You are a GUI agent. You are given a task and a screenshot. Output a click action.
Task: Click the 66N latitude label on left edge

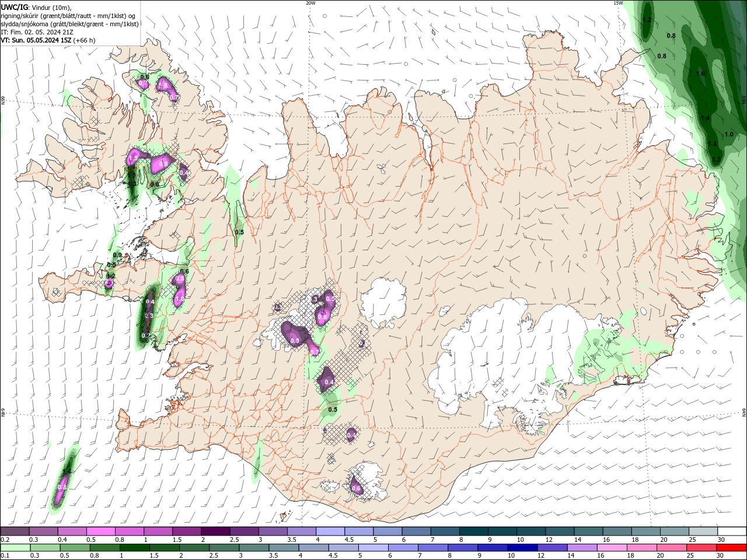(x=3, y=100)
